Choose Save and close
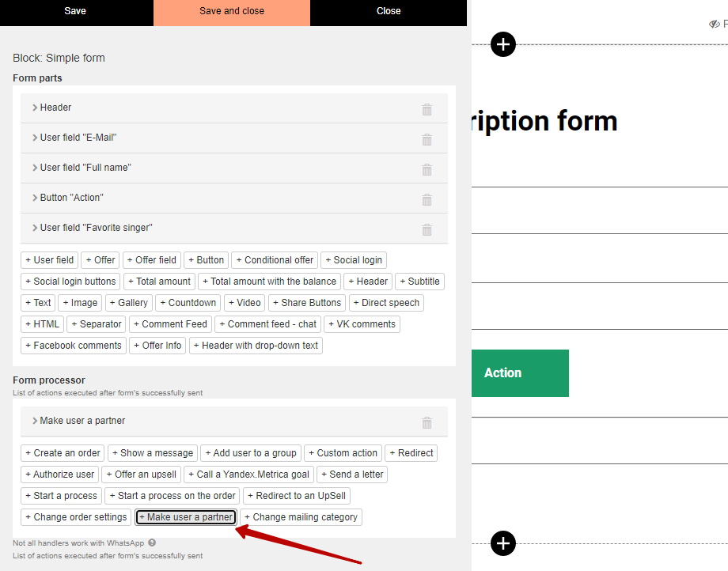 tap(232, 11)
